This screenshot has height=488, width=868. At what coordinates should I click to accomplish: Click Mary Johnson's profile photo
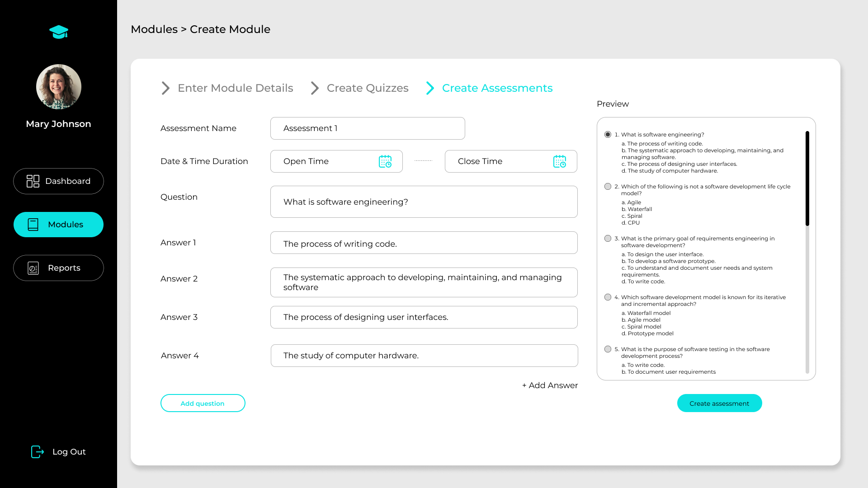(59, 87)
